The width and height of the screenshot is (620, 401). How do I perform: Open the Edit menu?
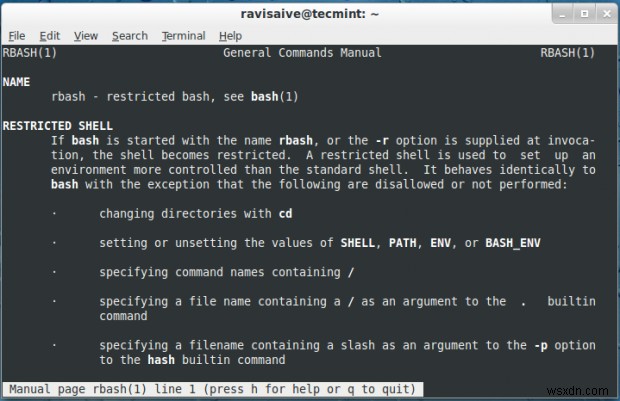[50, 36]
